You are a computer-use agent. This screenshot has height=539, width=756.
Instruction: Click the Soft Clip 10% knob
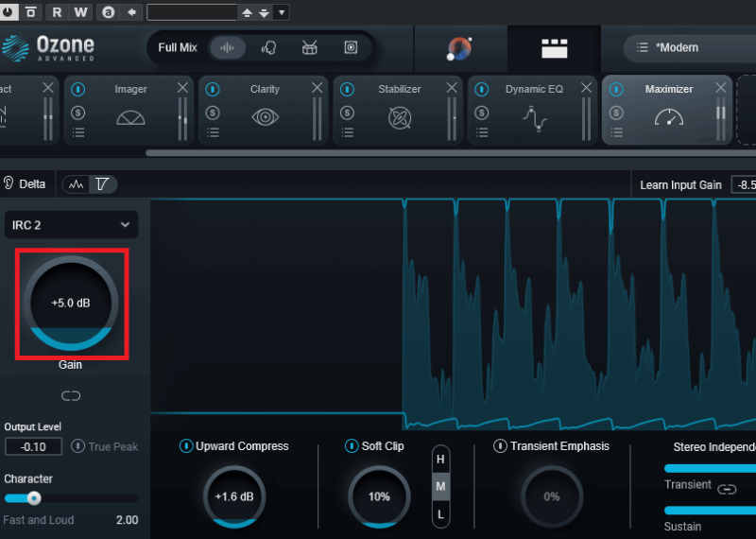click(x=379, y=496)
